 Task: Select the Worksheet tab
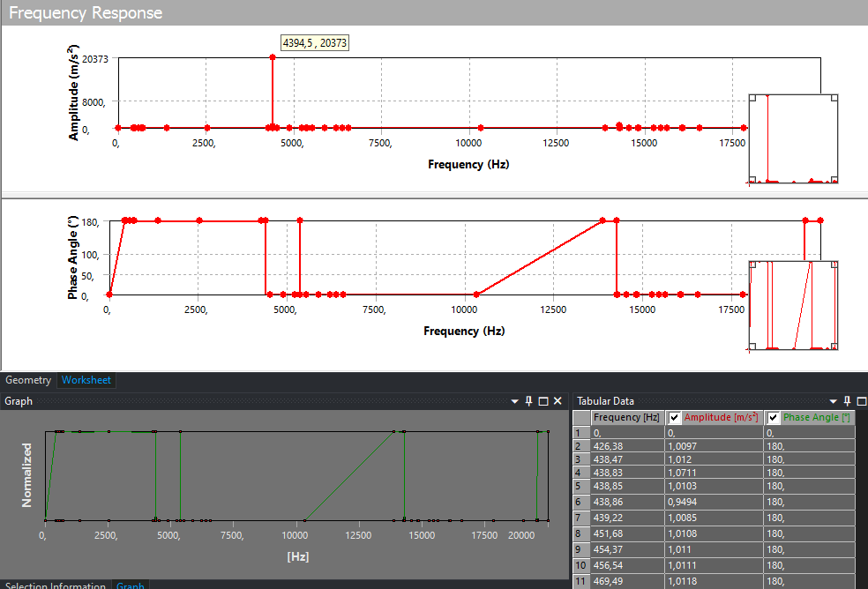86,380
